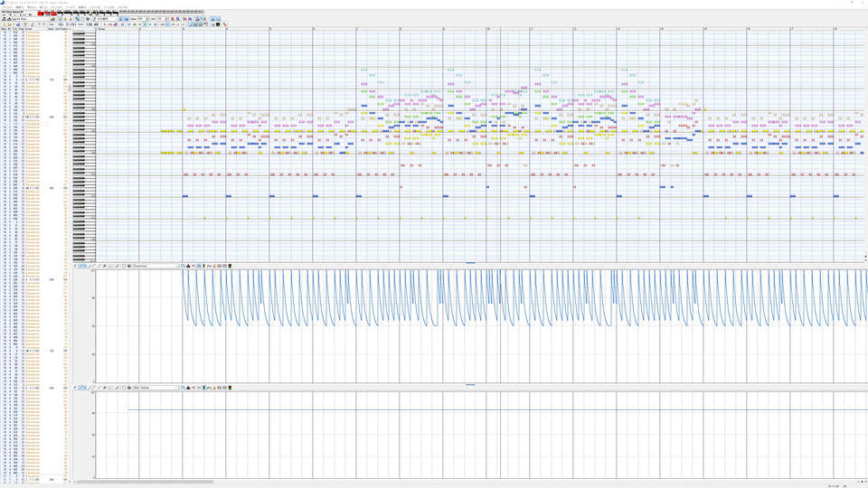Screen dimensions: 868x488
Task: Open the track selection dropdown showing Bass
Action: pyautogui.click(x=31, y=19)
